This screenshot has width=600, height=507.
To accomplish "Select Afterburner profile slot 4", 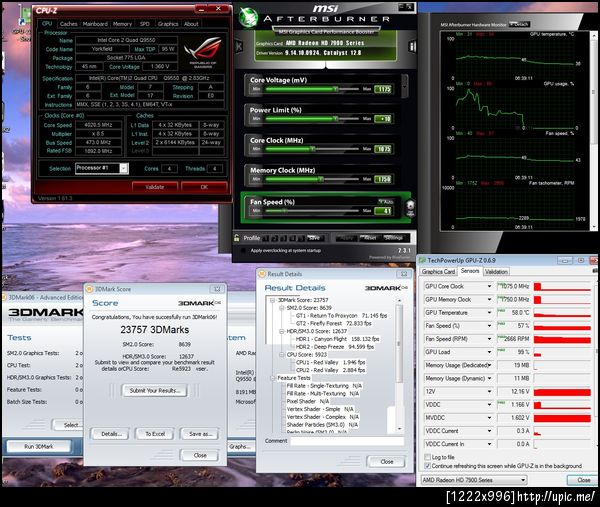I will (x=292, y=238).
